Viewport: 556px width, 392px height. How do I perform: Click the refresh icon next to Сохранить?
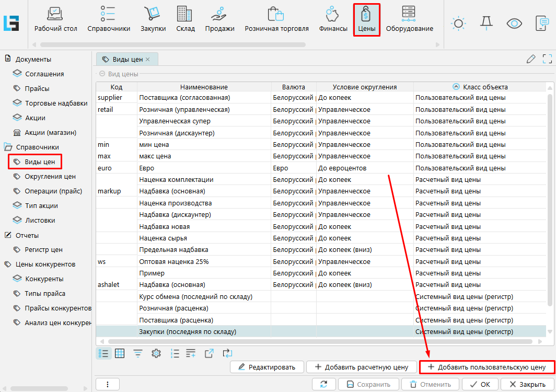324,384
